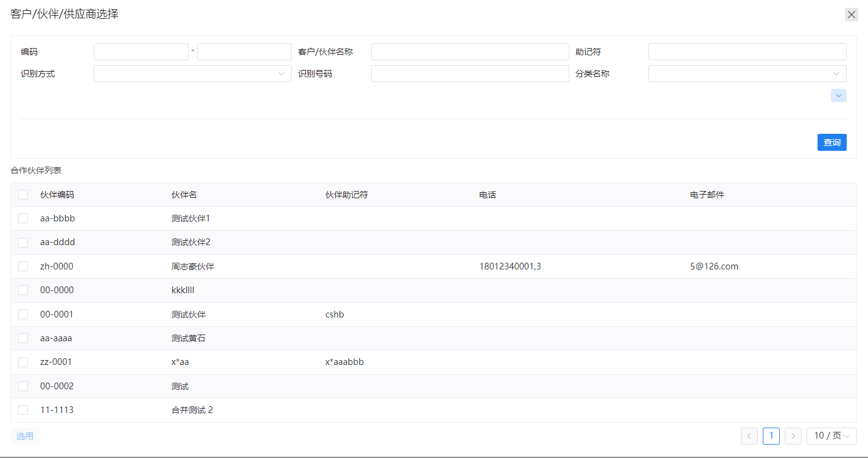The image size is (868, 458).
Task: Go to previous page arrow
Action: point(749,436)
